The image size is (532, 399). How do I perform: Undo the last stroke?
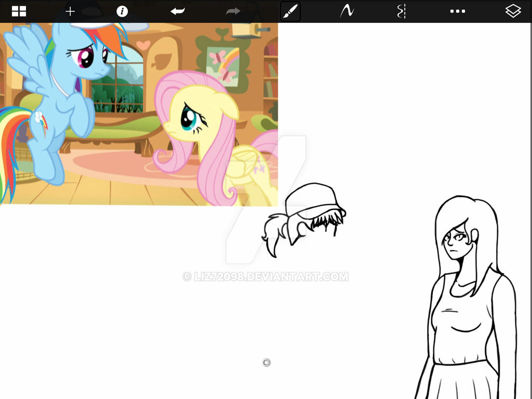tap(177, 10)
